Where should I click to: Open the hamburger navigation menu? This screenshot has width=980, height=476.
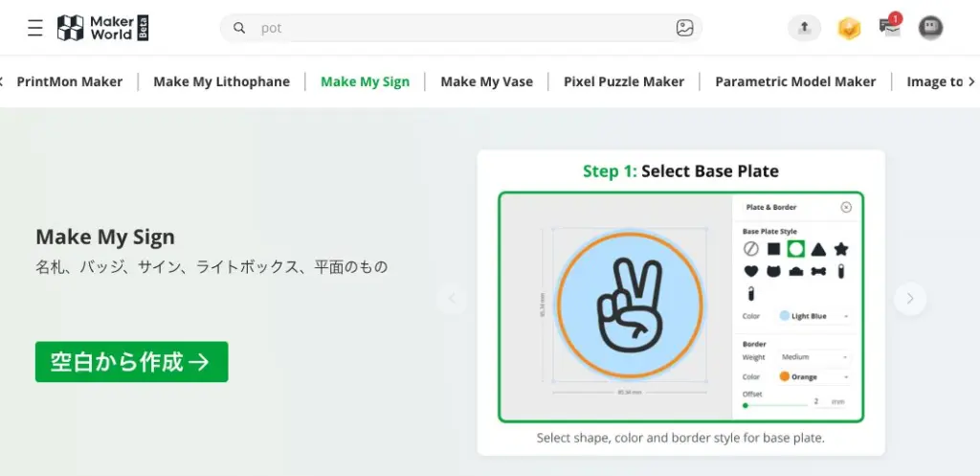coord(35,28)
